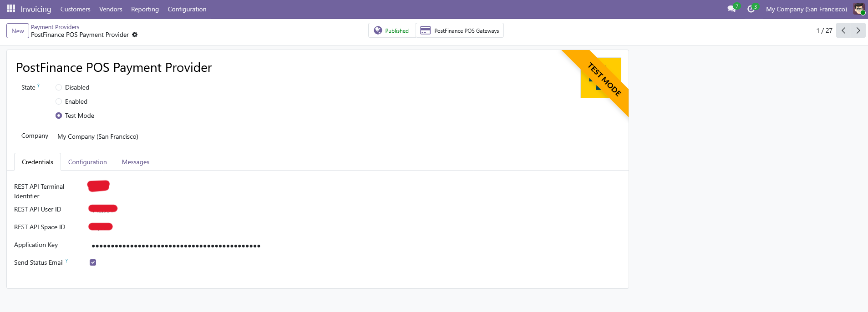Click the gear actions icon beside record name
This screenshot has height=312, width=868.
coord(135,35)
